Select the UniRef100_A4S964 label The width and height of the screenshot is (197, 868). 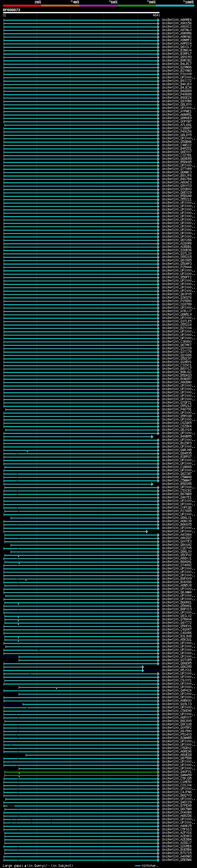(x=176, y=535)
